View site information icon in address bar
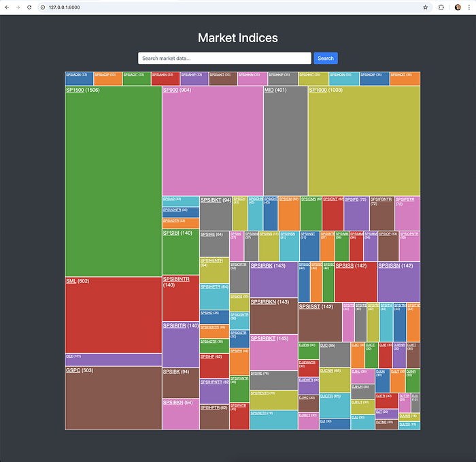476x462 pixels. [x=43, y=7]
